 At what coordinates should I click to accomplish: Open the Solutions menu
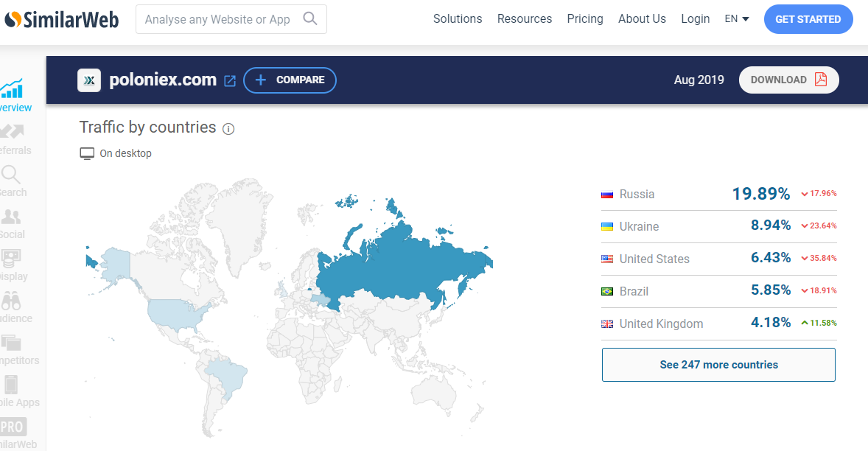coord(458,19)
